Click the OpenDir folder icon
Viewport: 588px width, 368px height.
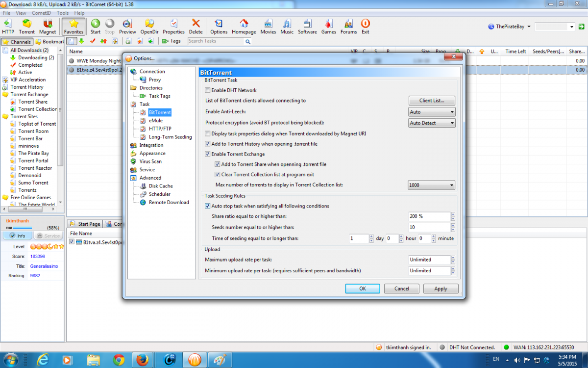(149, 24)
